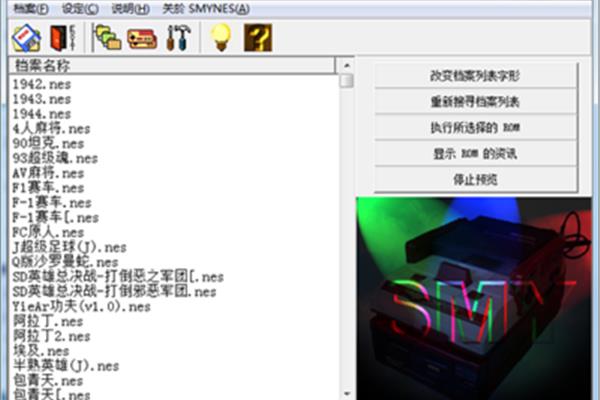Select SD英雄总决战-打倒恶之军团[.nes
The width and height of the screenshot is (600, 400).
pyautogui.click(x=118, y=277)
